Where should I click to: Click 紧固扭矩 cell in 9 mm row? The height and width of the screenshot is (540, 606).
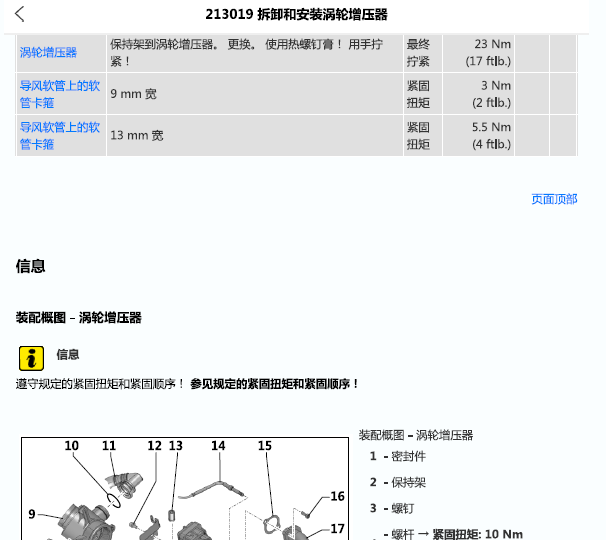(423, 94)
